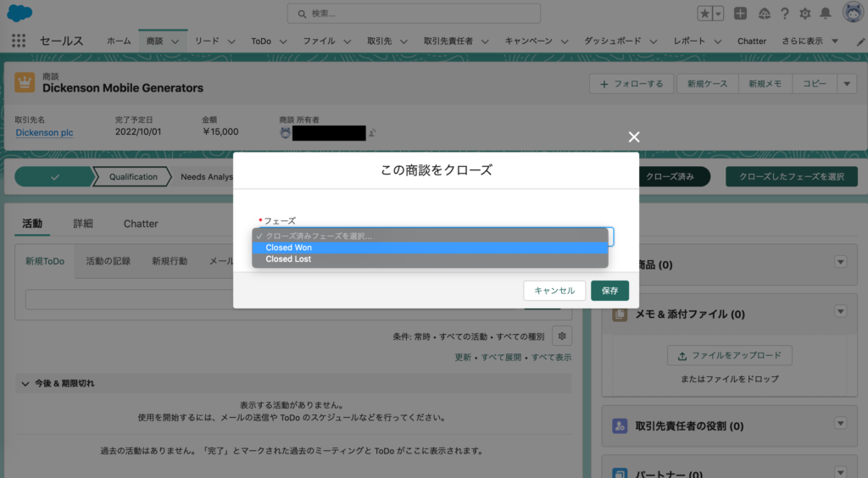
Task: Open the App Launcher grid icon
Action: [x=19, y=41]
